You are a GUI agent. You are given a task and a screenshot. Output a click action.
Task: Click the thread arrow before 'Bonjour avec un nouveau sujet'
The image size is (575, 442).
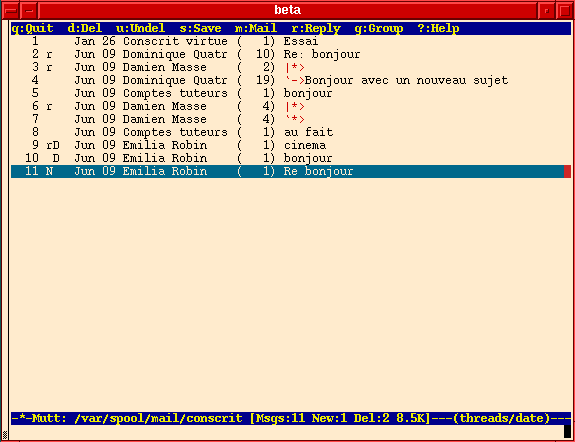(x=295, y=80)
